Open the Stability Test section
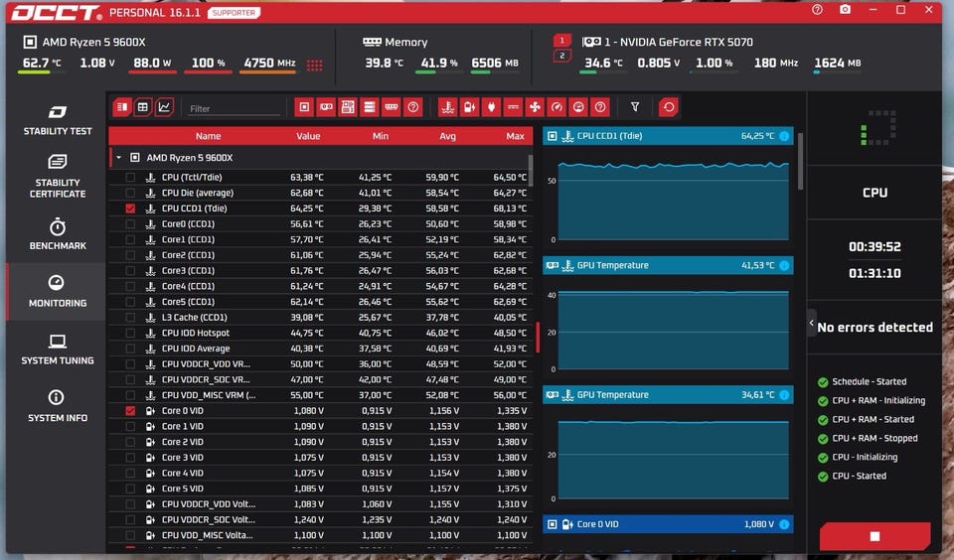The width and height of the screenshot is (954, 560). (58, 120)
